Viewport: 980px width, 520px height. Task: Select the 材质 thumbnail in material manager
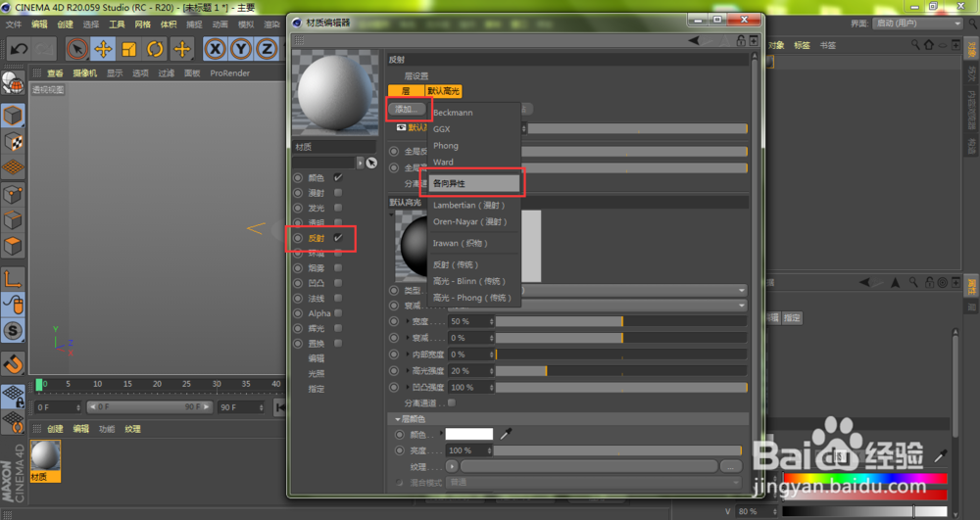coord(46,460)
